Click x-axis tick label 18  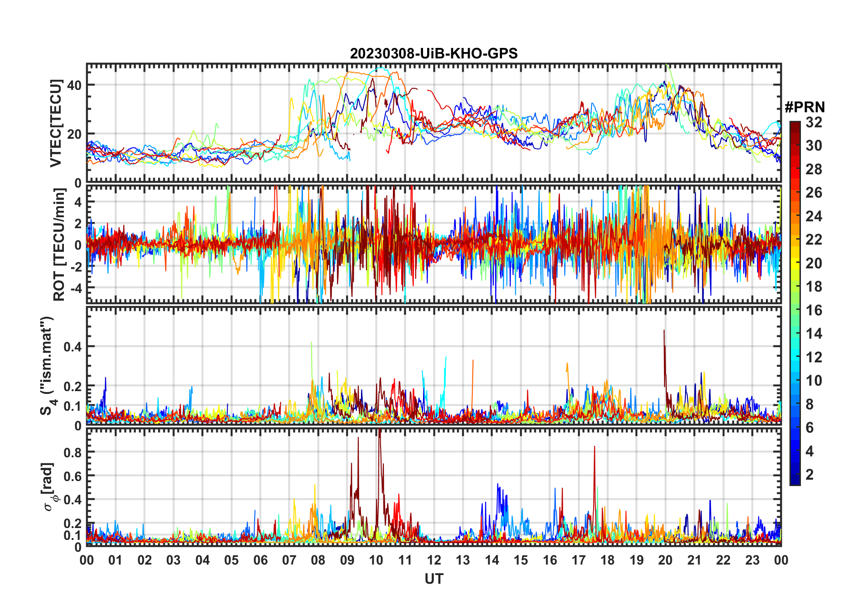point(607,560)
